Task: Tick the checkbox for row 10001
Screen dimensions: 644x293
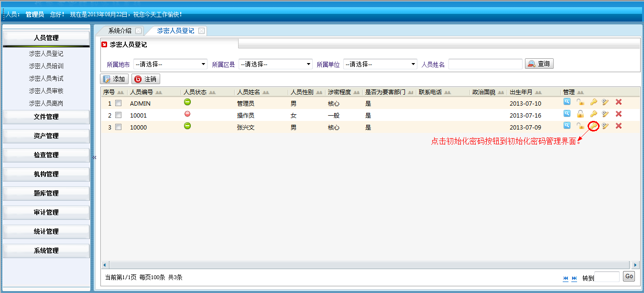Action: pos(118,115)
